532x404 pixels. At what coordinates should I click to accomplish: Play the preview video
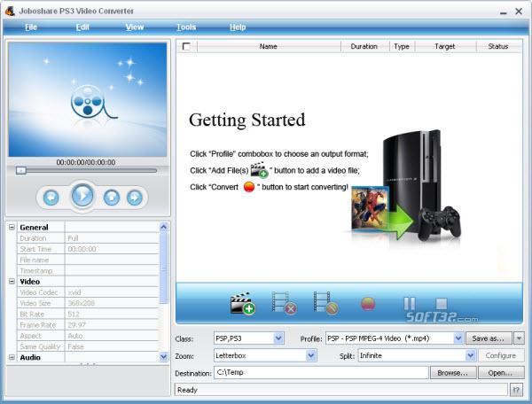pos(82,196)
